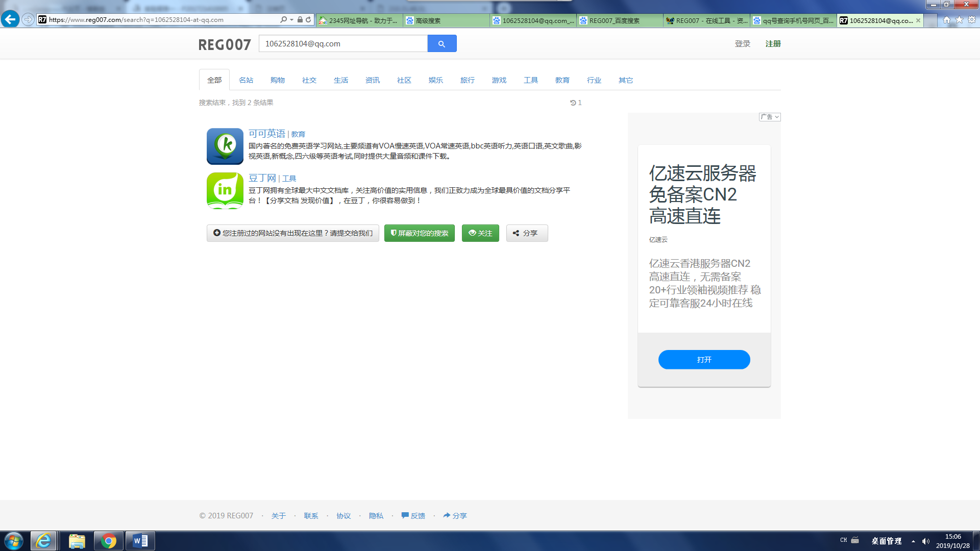
Task: Expand the 广告 ad options dropdown
Action: [770, 117]
